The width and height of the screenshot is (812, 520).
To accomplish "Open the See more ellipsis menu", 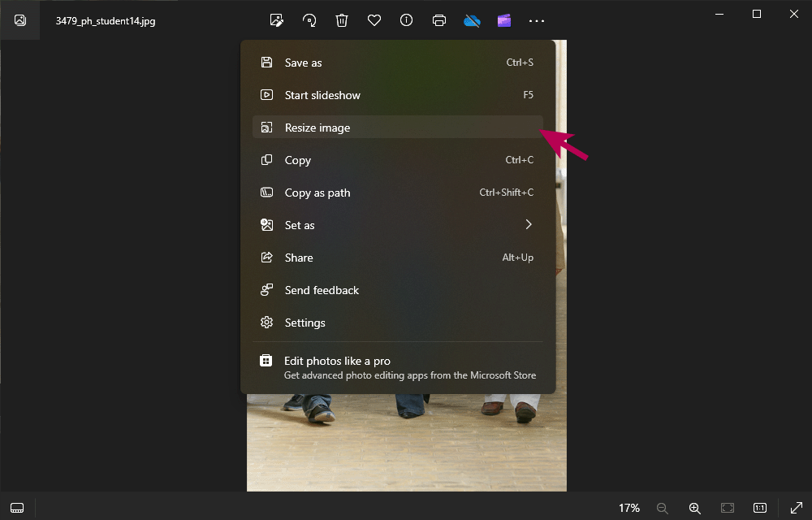I will 536,20.
